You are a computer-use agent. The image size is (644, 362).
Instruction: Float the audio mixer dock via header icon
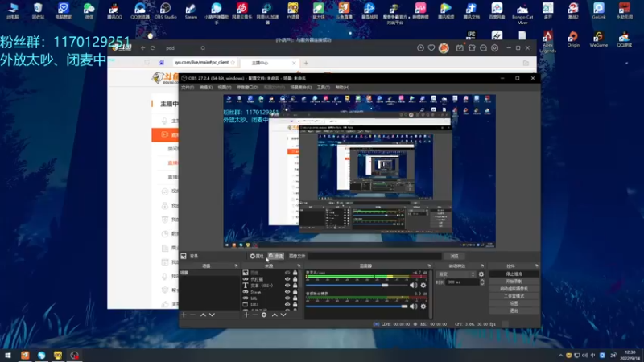tap(429, 266)
